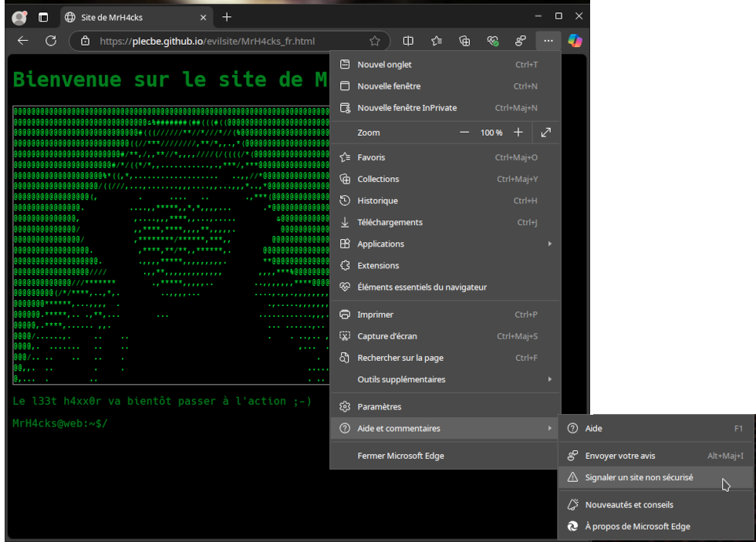
Task: Toggle the bookmark star in address bar
Action: (375, 42)
